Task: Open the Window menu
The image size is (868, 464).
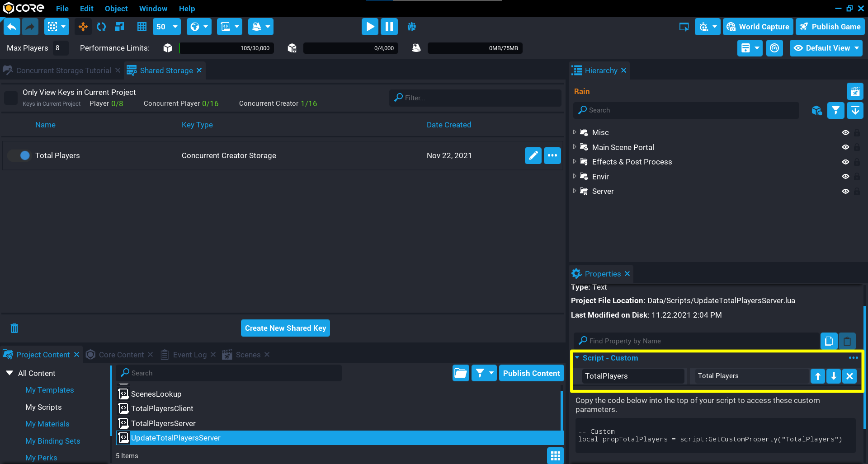Action: pos(153,9)
